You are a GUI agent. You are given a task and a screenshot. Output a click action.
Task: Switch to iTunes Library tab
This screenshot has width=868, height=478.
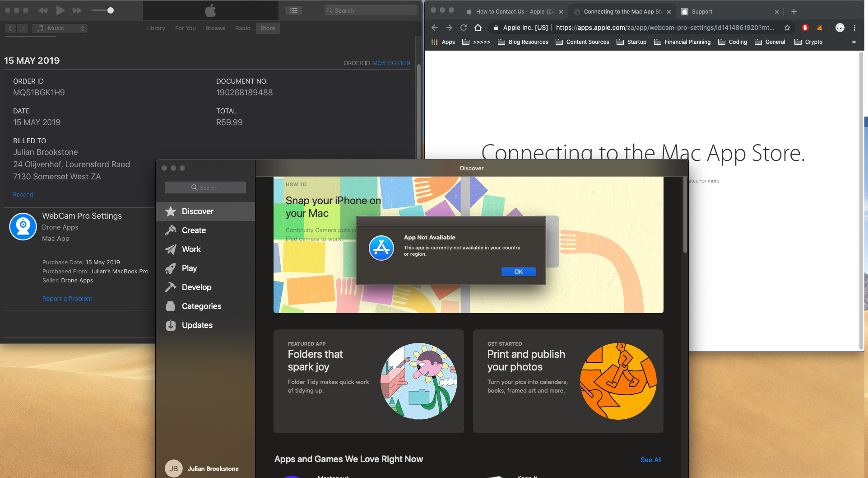(x=155, y=28)
